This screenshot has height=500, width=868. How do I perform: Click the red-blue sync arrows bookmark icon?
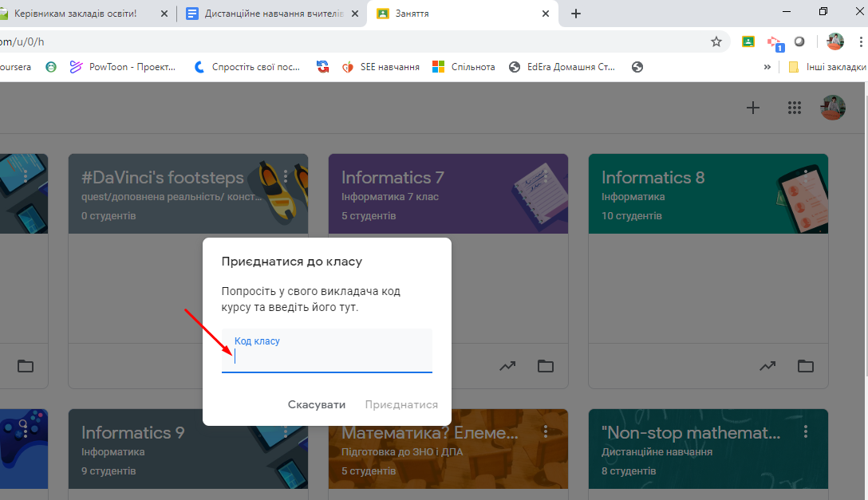tap(322, 67)
